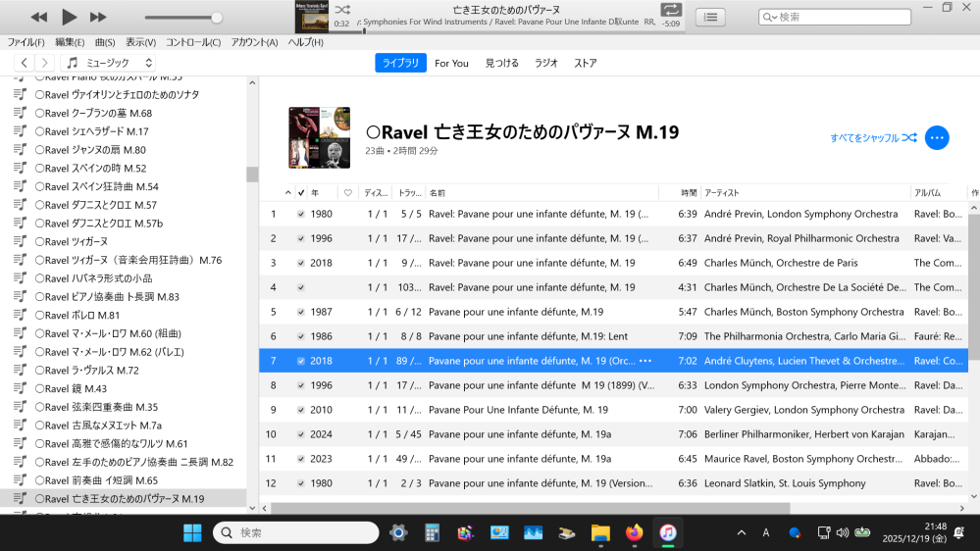This screenshot has height=551, width=980.
Task: Toggle track 4 checkbox (4:31 Münch)
Action: pyautogui.click(x=300, y=287)
